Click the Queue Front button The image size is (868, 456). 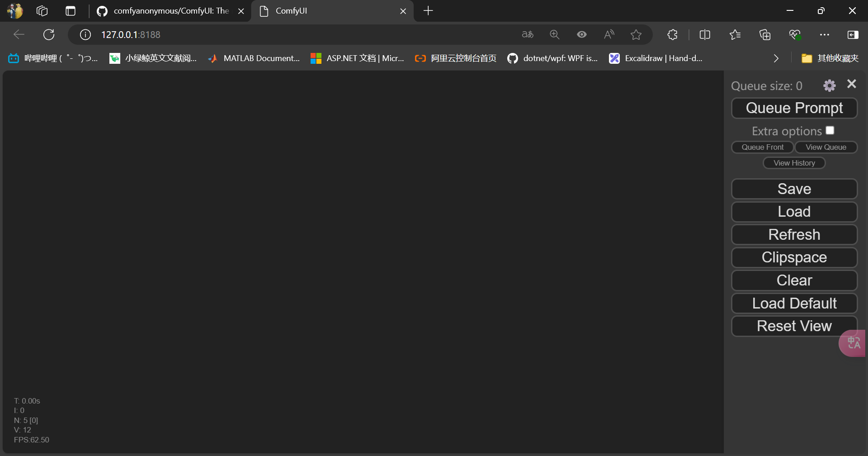click(762, 147)
